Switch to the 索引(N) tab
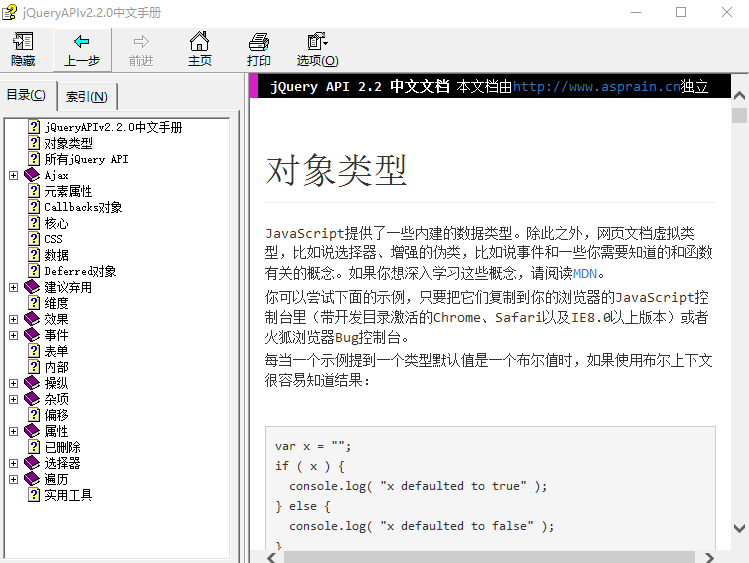 pyautogui.click(x=87, y=97)
